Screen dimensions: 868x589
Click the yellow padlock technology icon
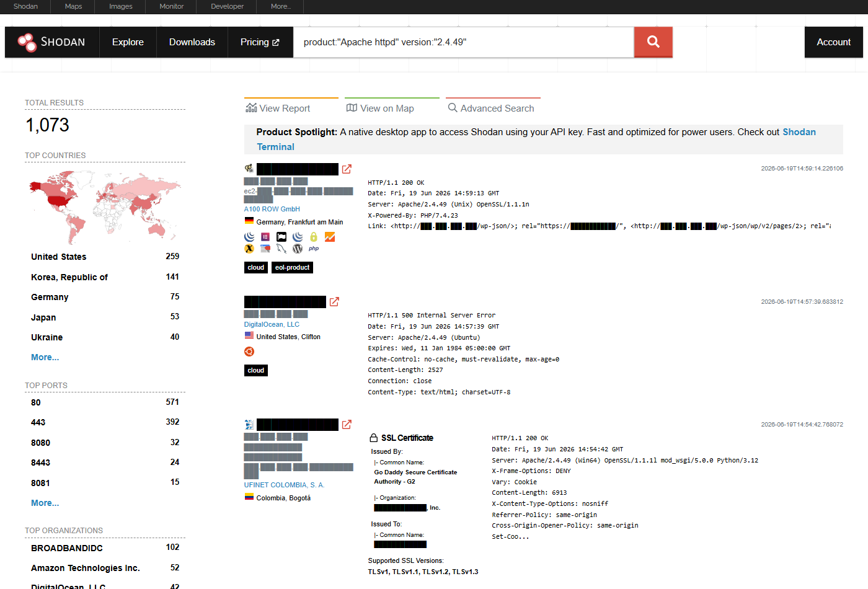pyautogui.click(x=314, y=237)
